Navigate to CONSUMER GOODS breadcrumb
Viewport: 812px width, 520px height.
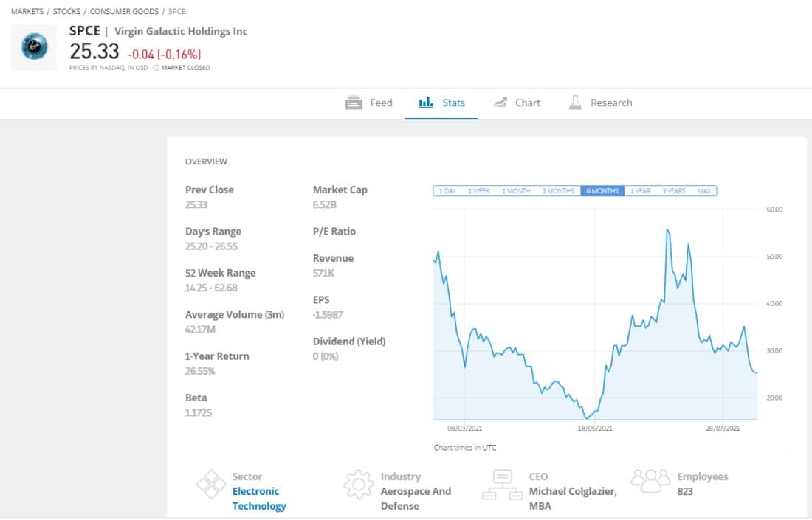tap(124, 11)
